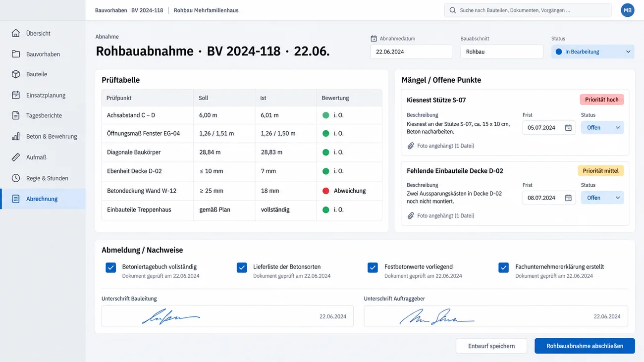Click Abweichung rating text
Image resolution: width=644 pixels, height=362 pixels.
(x=350, y=191)
